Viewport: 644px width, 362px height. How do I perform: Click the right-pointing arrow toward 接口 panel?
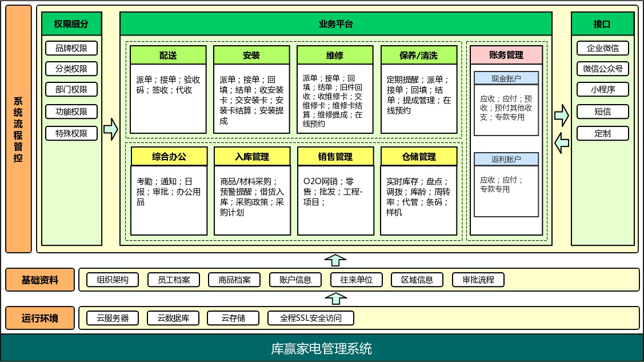562,116
